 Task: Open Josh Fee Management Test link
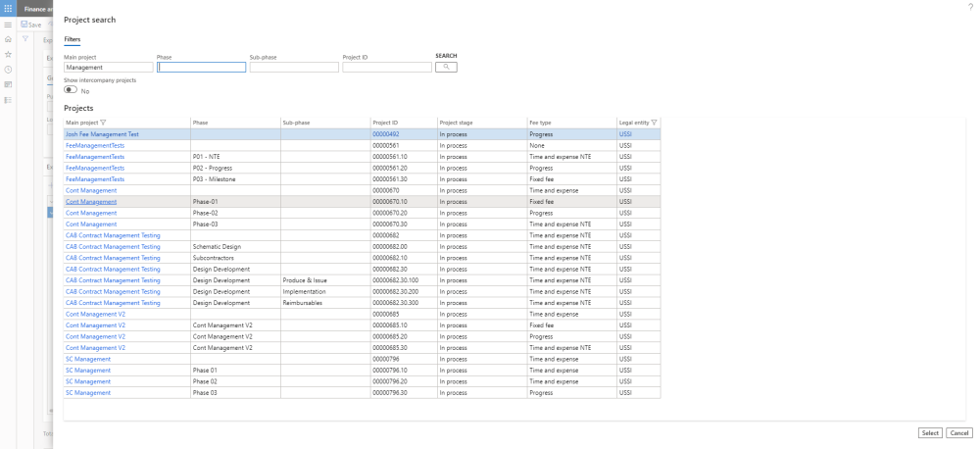(103, 134)
